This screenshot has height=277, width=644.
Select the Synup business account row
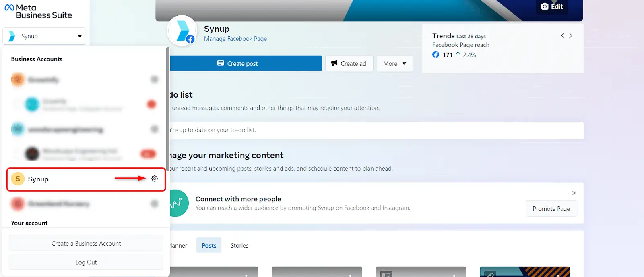point(86,179)
